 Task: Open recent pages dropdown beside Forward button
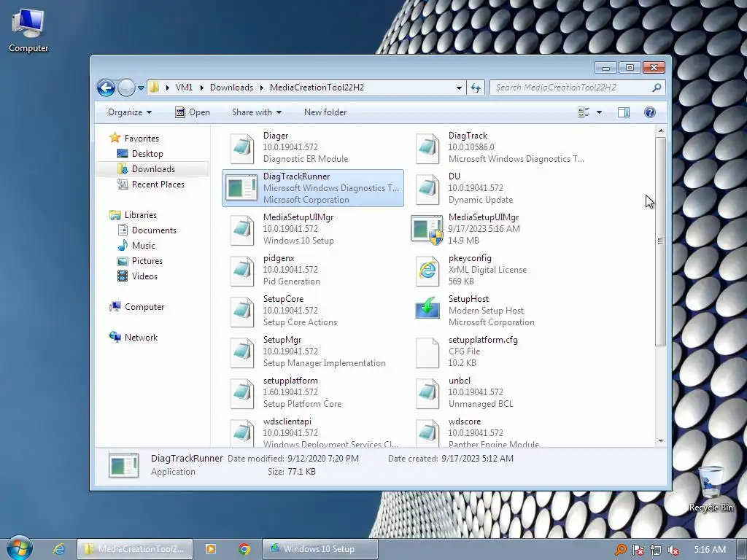pos(141,88)
